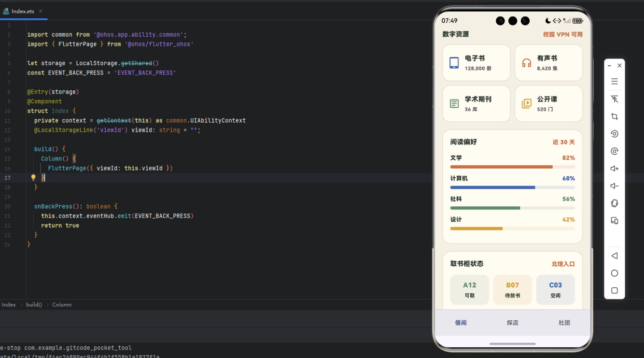Tap the moon icon in phone status bar
This screenshot has height=358, width=644.
pyautogui.click(x=548, y=21)
